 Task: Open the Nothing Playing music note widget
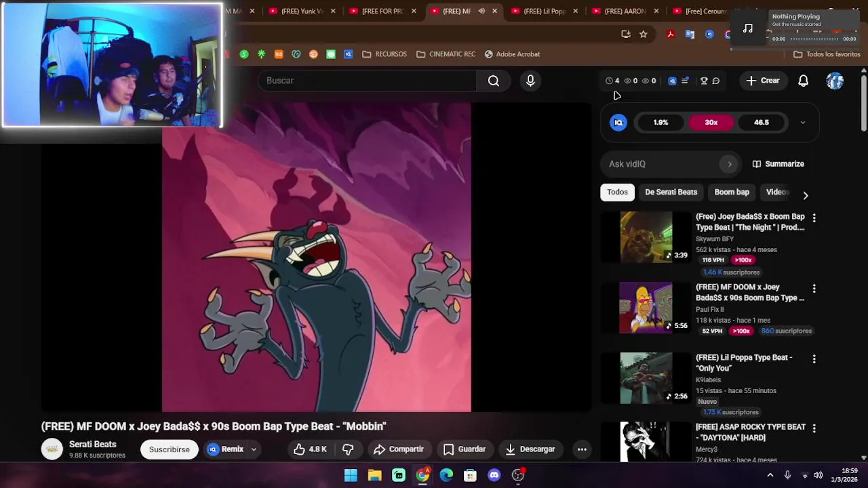click(748, 28)
